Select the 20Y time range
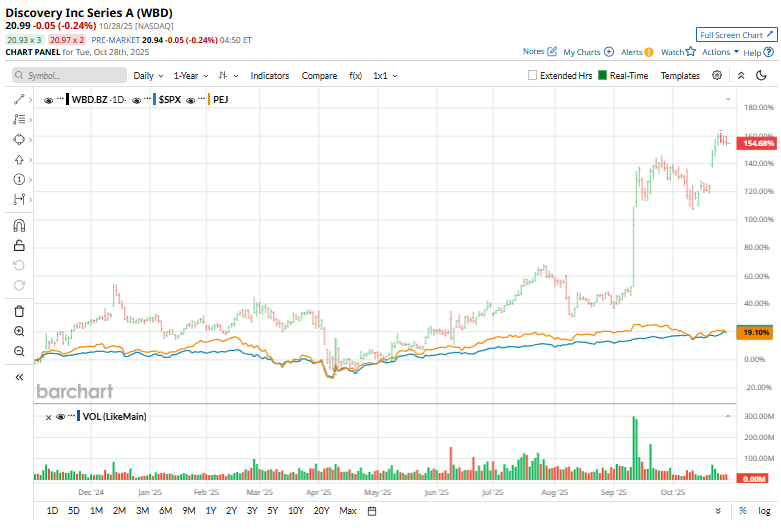 pos(321,511)
